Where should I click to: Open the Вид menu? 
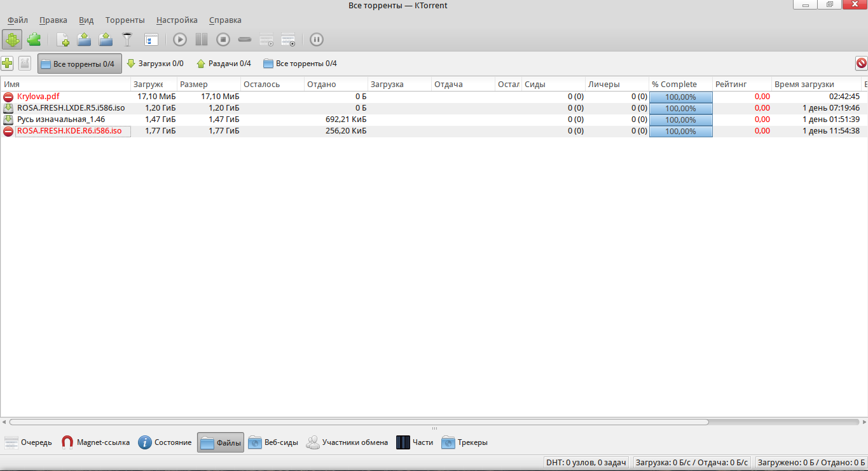click(x=86, y=20)
